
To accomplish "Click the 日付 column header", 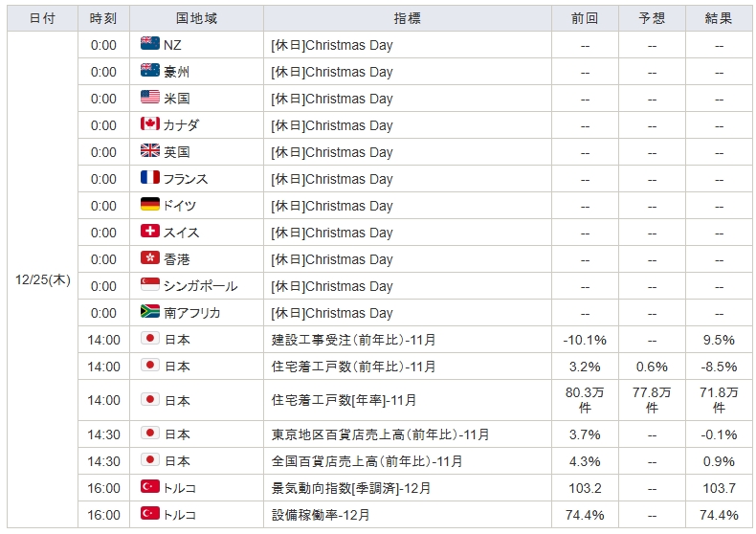I will (x=42, y=18).
